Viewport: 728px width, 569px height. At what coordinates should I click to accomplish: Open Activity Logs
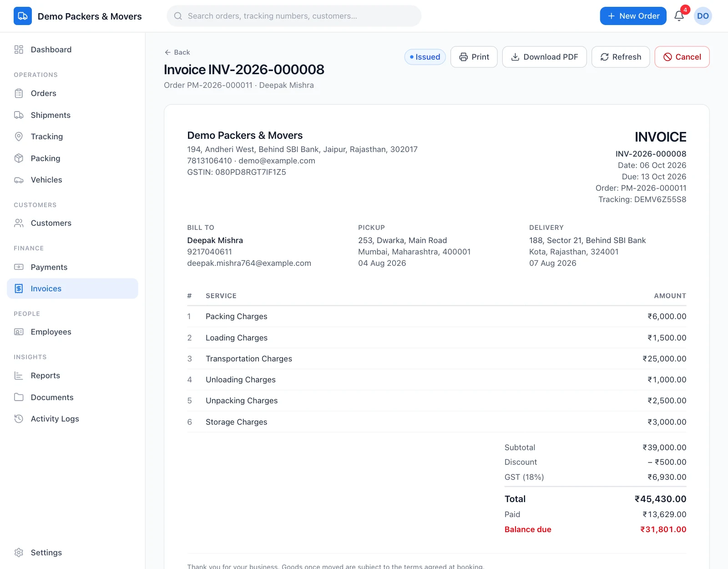72,419
